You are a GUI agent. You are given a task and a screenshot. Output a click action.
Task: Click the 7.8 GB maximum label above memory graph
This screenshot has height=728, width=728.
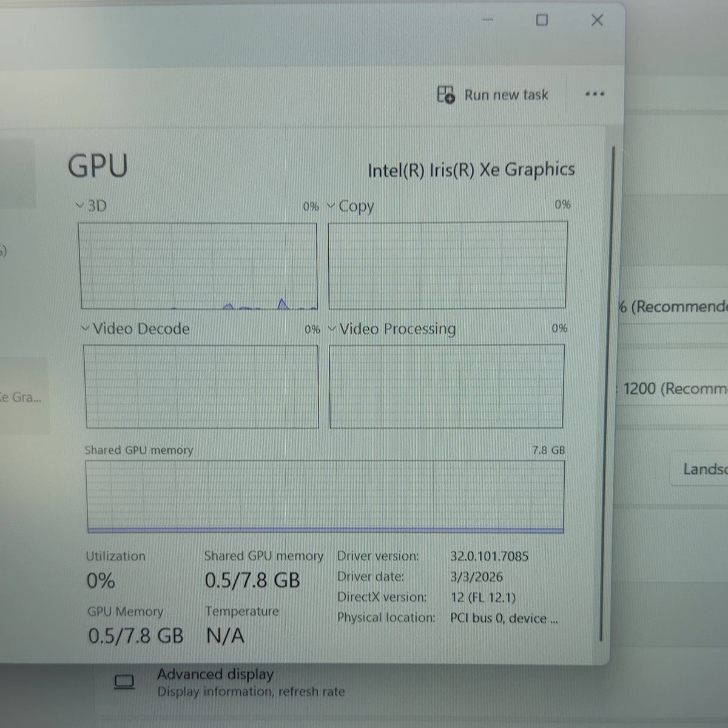(548, 450)
